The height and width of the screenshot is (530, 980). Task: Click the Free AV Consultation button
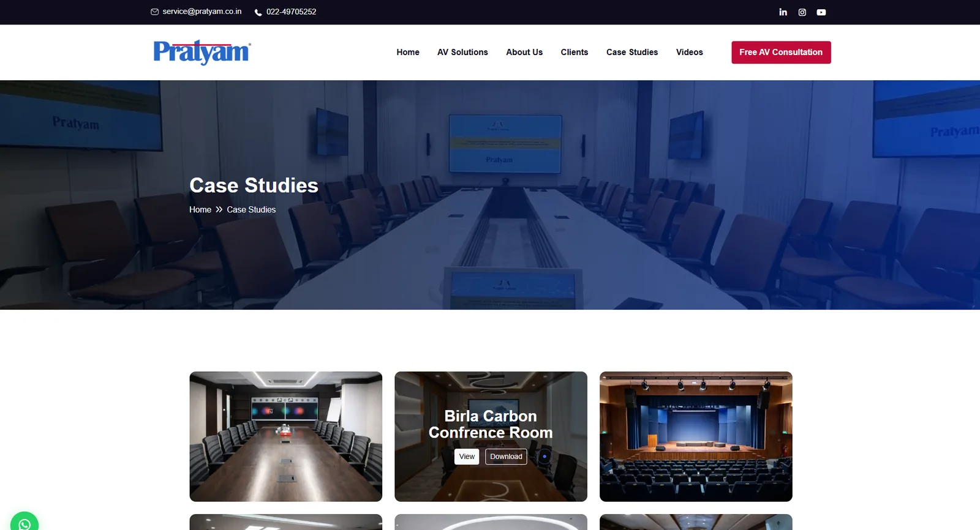pos(781,52)
